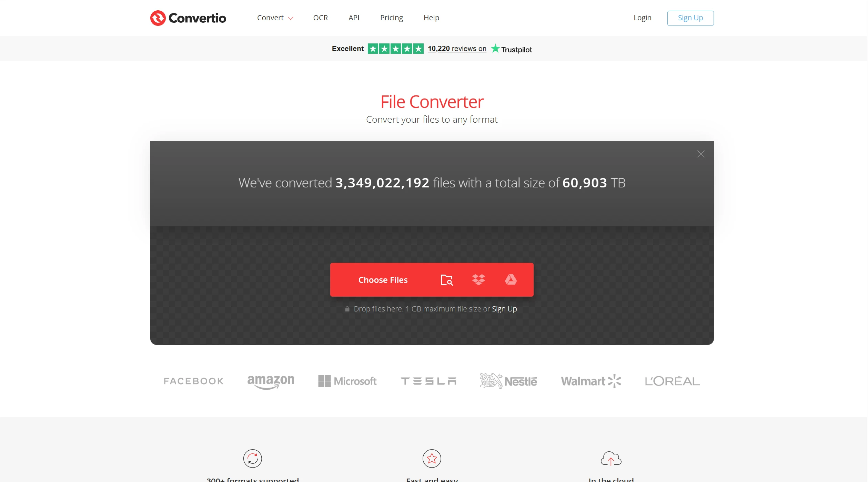
Task: Click the Login link
Action: [642, 18]
